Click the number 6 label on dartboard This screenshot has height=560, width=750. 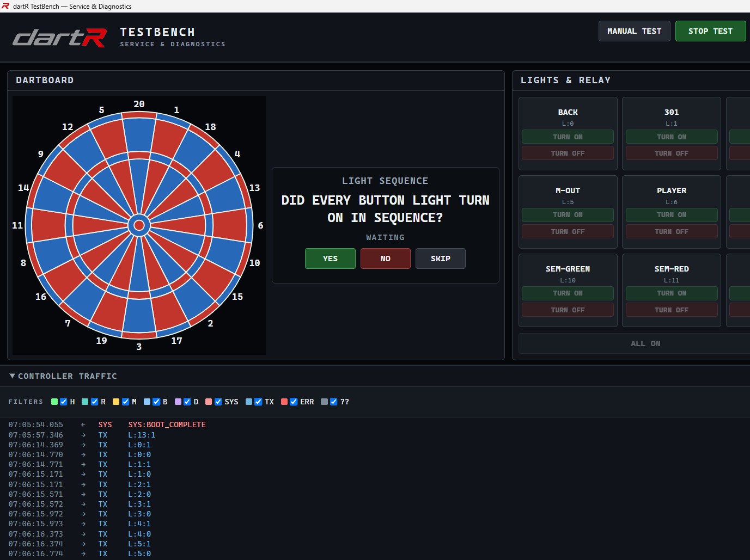pos(260,225)
